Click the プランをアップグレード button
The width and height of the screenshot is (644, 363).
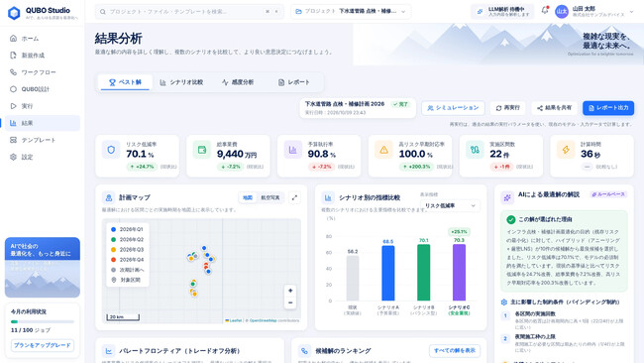tap(43, 345)
